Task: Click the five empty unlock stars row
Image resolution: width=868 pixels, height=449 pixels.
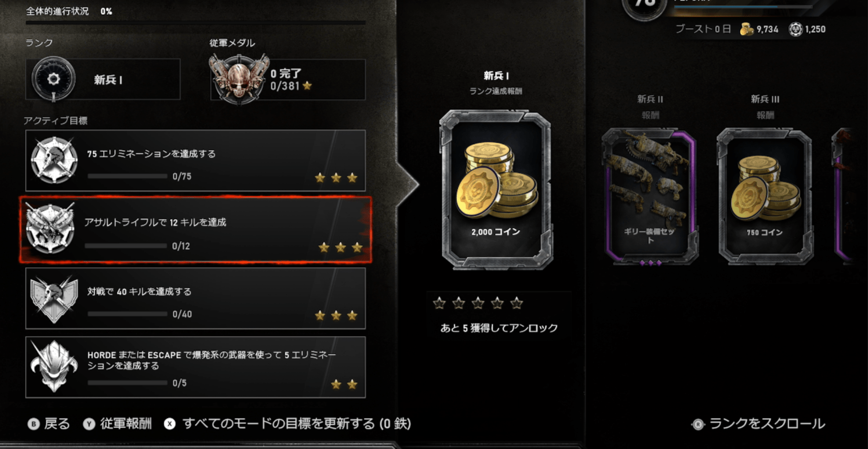Action: click(x=478, y=303)
